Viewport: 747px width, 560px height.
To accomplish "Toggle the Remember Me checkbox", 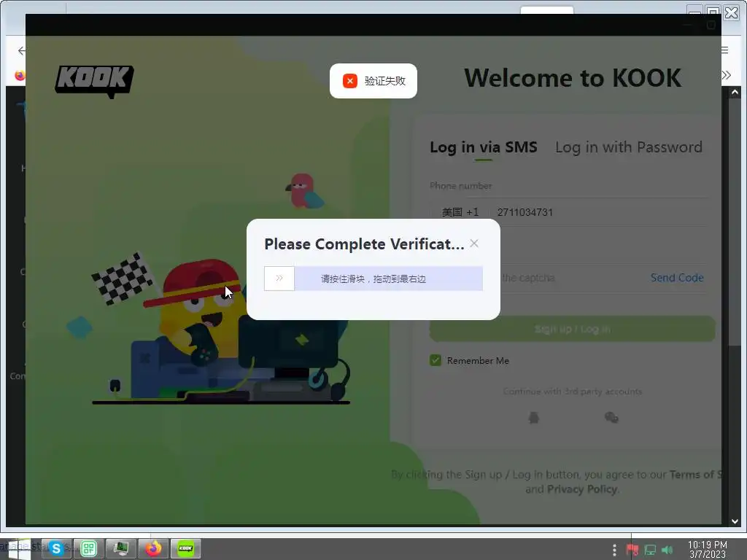I will pos(436,360).
